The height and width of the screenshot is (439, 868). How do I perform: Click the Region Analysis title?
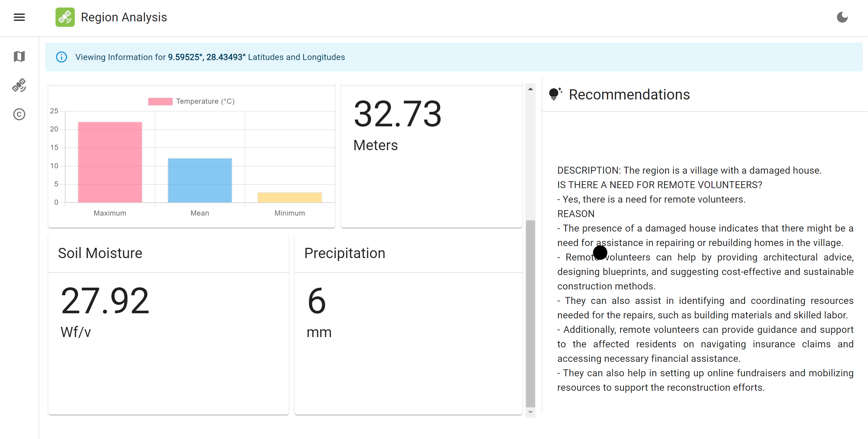(124, 17)
